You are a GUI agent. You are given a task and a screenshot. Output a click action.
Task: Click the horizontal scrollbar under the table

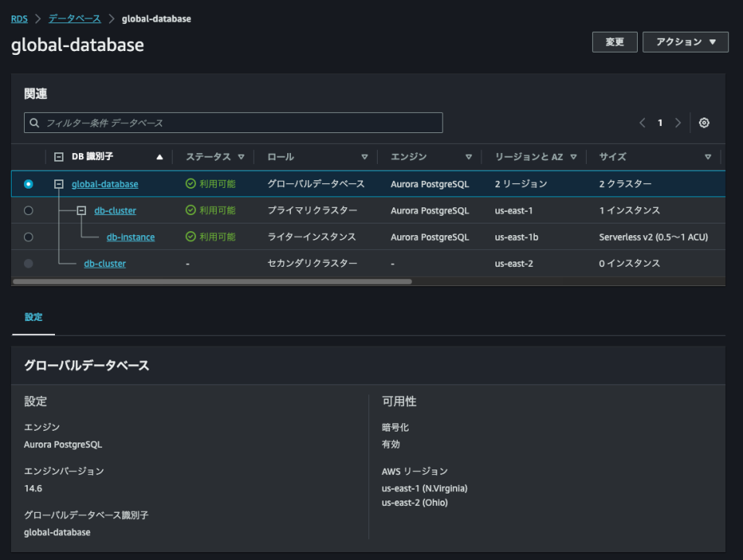pyautogui.click(x=212, y=282)
